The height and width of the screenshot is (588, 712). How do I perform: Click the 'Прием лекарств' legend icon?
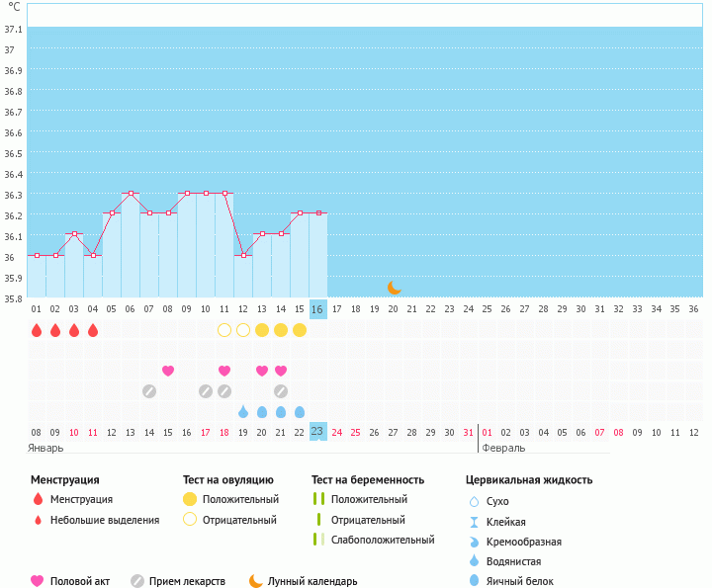pyautogui.click(x=137, y=580)
